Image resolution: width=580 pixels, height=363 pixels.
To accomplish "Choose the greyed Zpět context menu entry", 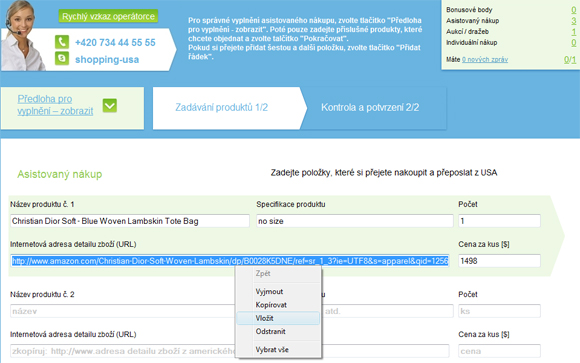I will point(278,274).
